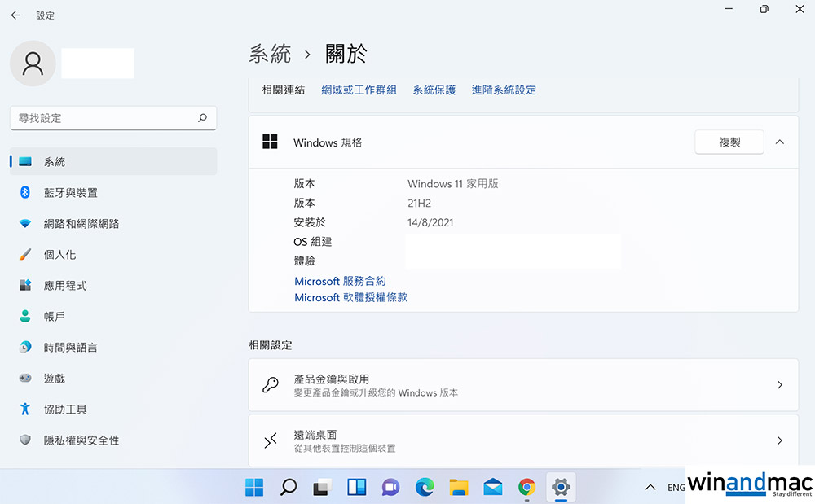
Task: Click the 複製 copy button
Action: pos(729,142)
